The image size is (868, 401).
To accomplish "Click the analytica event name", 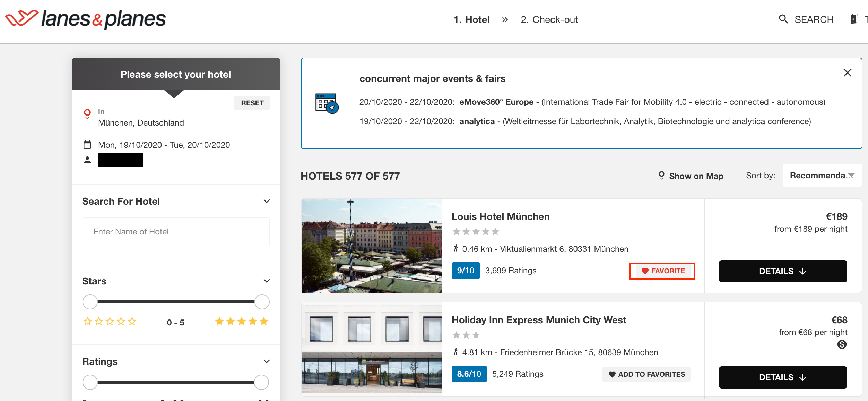I will point(477,121).
